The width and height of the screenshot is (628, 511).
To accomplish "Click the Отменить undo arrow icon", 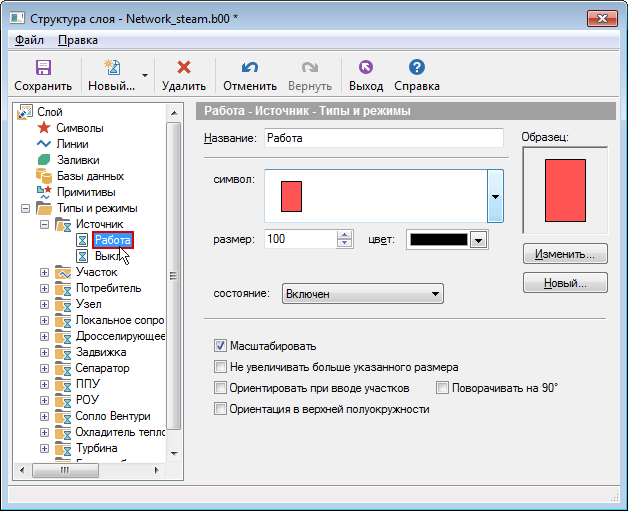I will 249,67.
